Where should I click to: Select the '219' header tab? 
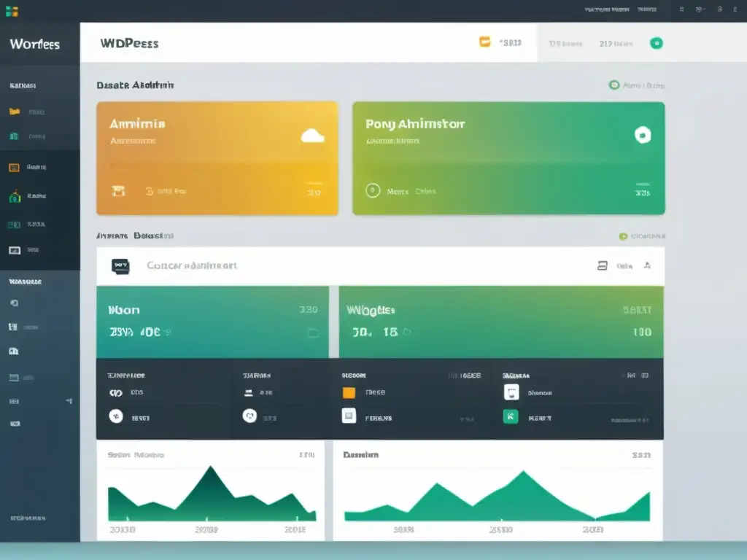click(616, 44)
